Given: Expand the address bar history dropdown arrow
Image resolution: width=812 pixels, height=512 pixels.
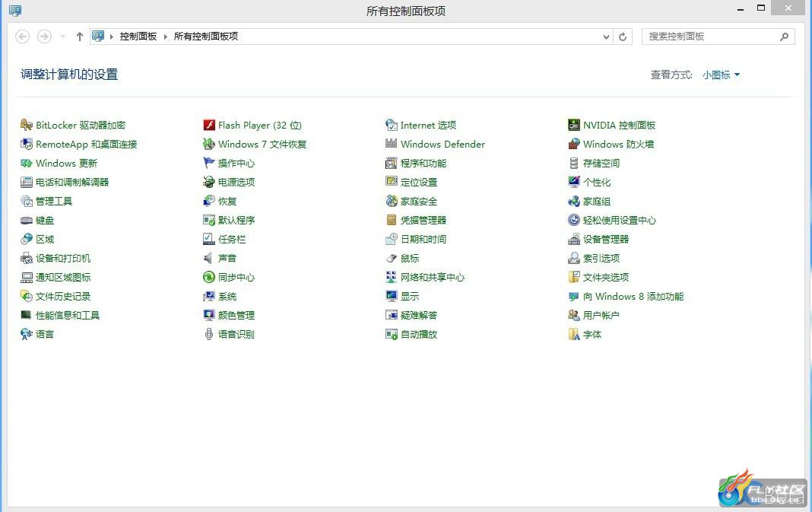Looking at the screenshot, I should point(606,37).
